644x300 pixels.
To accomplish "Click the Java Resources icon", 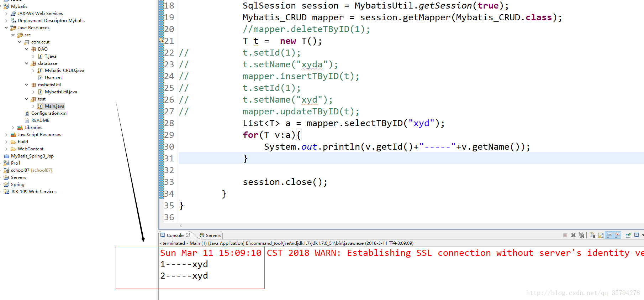I will click(x=13, y=28).
